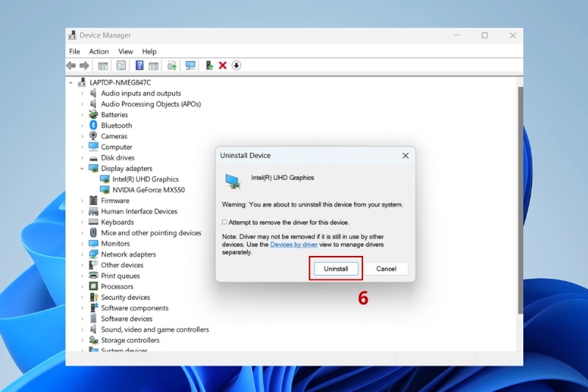Select the Bluetooth label
This screenshot has width=588, height=392.
point(116,125)
